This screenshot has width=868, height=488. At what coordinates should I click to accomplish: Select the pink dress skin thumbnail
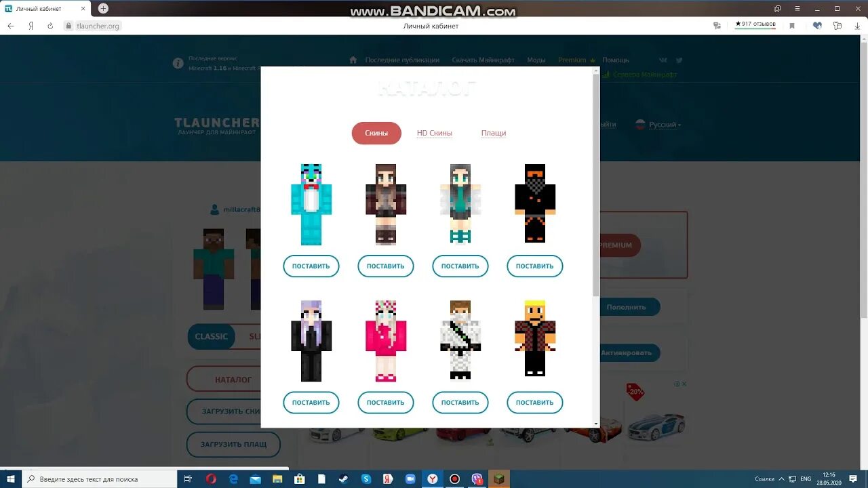point(386,340)
